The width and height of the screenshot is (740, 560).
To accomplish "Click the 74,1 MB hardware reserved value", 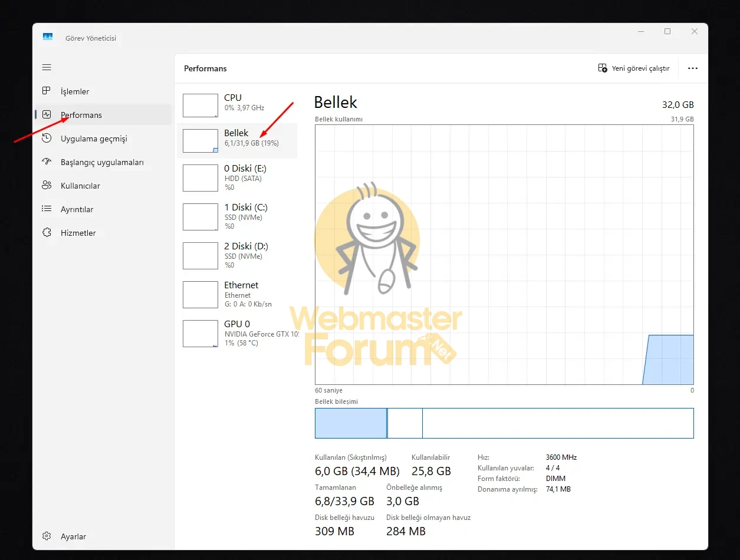I will click(x=558, y=489).
